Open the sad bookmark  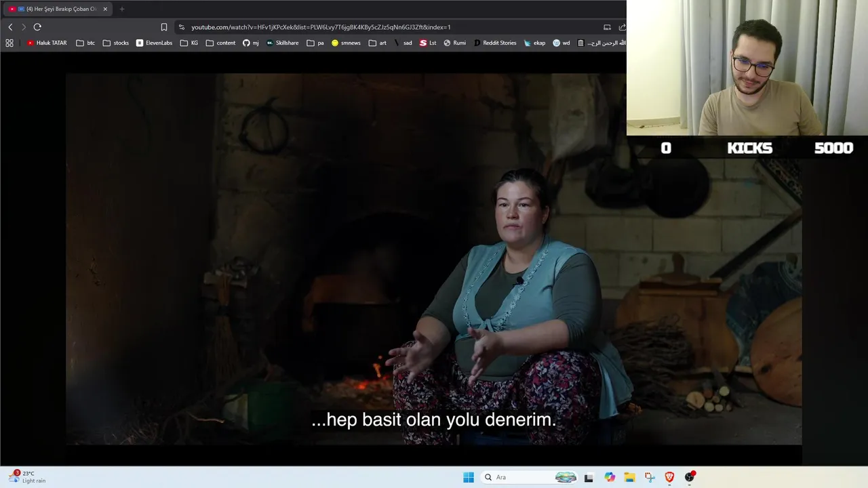(x=403, y=43)
